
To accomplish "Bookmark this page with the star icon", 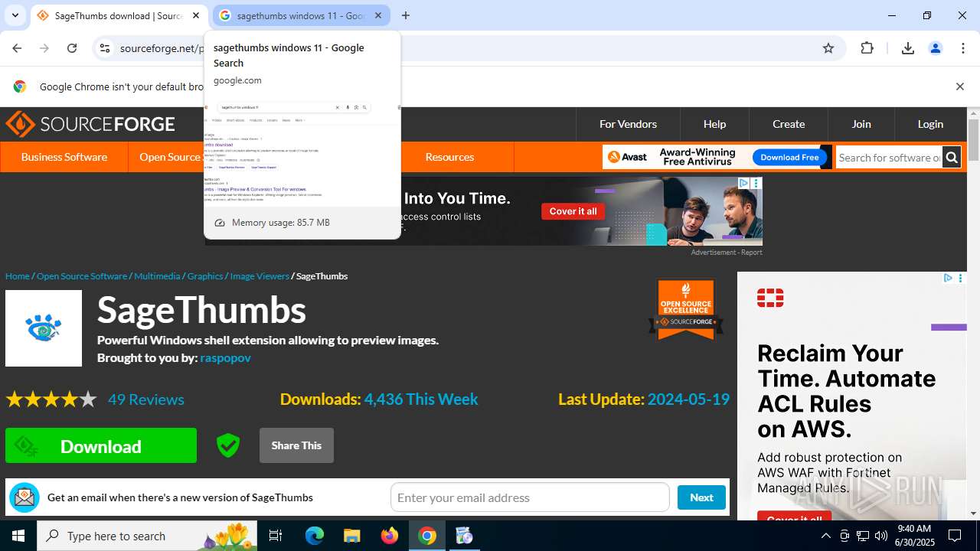I will (x=828, y=48).
